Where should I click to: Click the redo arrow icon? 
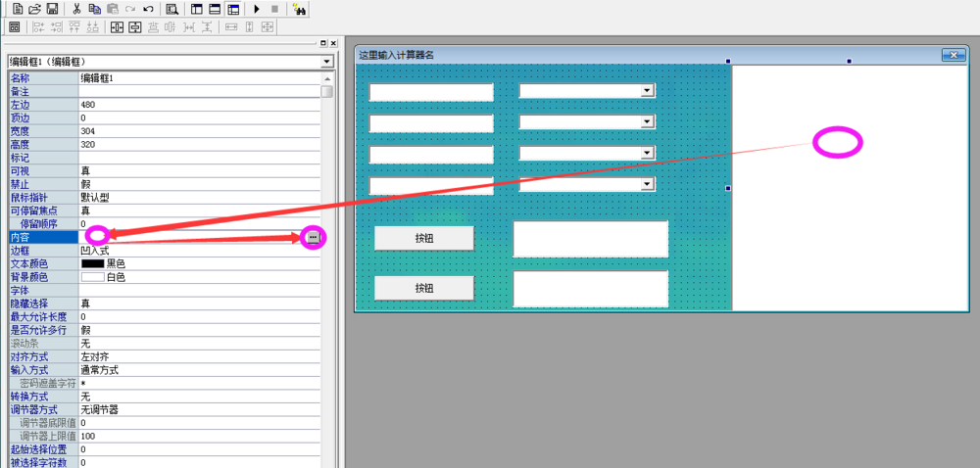point(130,9)
